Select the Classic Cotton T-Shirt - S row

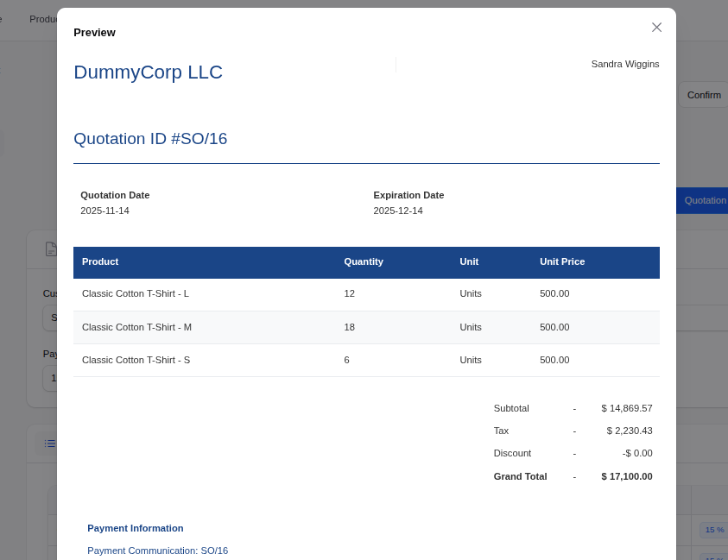[x=136, y=360]
